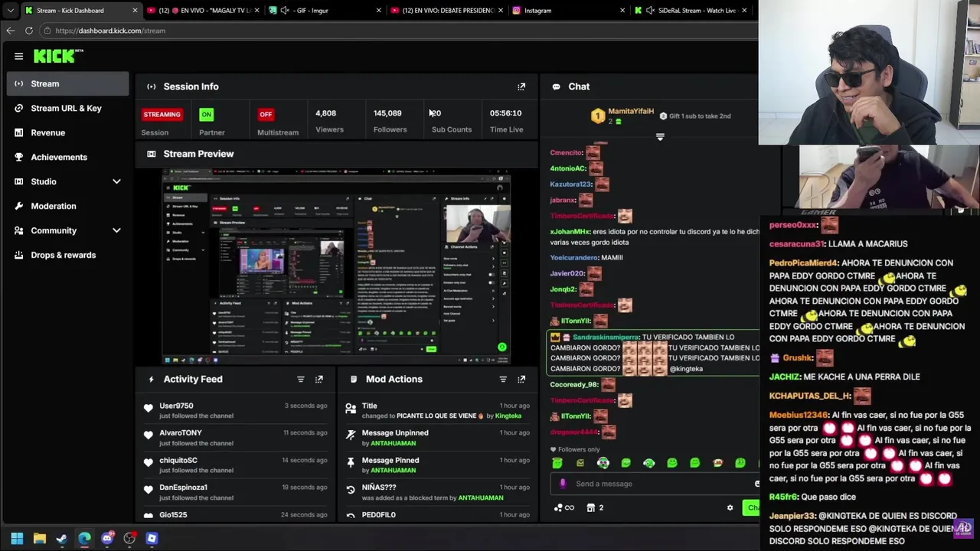Image resolution: width=980 pixels, height=551 pixels.
Task: Open Discord from the taskbar
Action: (x=107, y=539)
